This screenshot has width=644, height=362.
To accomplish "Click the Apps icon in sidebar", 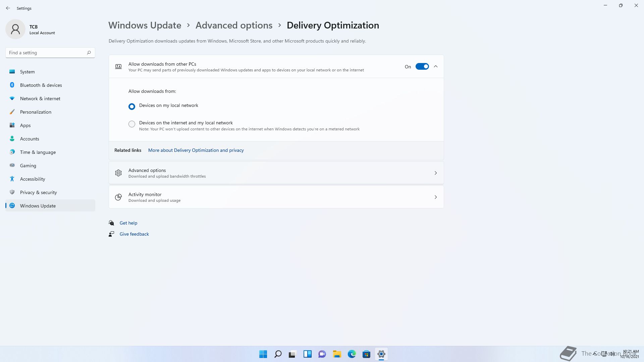I will point(12,125).
